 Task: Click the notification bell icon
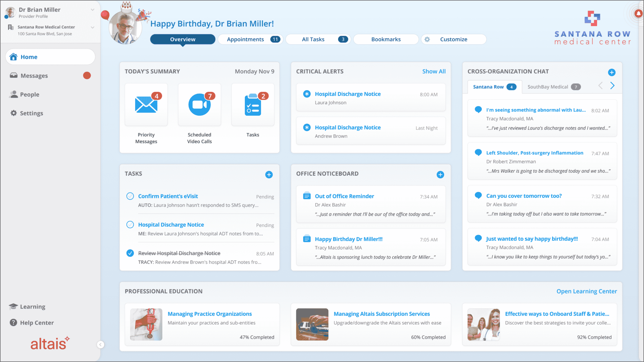pyautogui.click(x=638, y=13)
